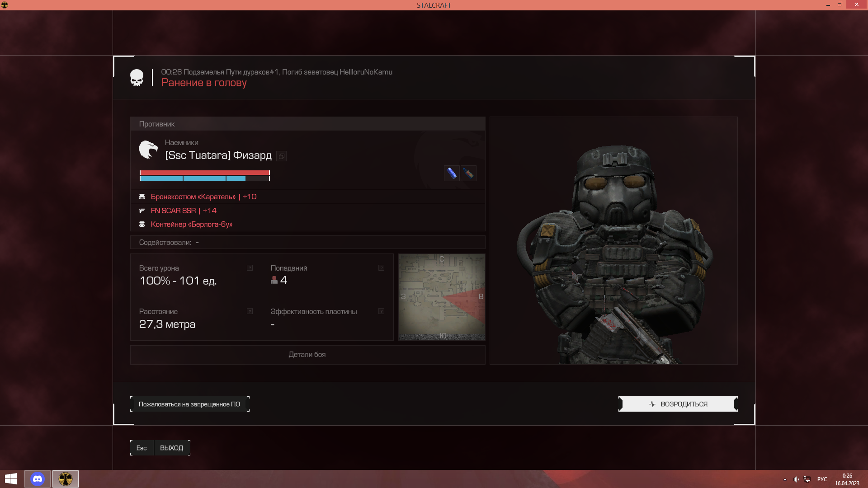Open Контейнер «Берлога-6у» item link
The image size is (868, 488).
click(x=191, y=224)
